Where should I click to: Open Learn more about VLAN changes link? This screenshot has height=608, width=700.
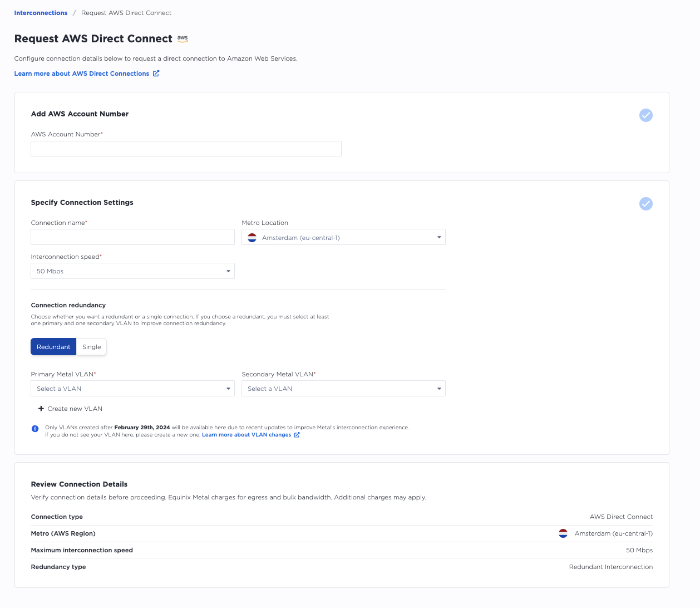pyautogui.click(x=247, y=435)
